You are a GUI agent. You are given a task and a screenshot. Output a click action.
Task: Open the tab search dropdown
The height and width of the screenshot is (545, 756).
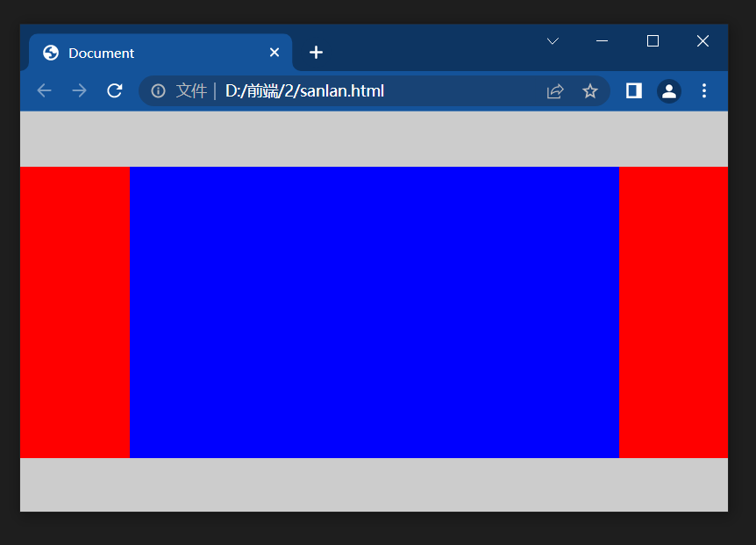pyautogui.click(x=553, y=41)
